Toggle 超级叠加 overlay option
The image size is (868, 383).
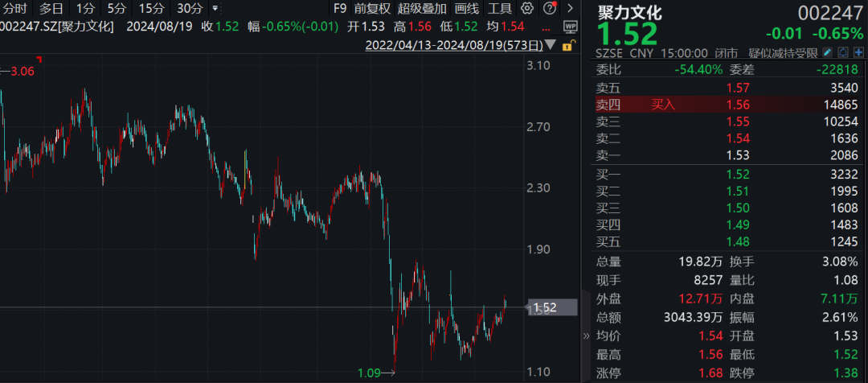coord(422,9)
